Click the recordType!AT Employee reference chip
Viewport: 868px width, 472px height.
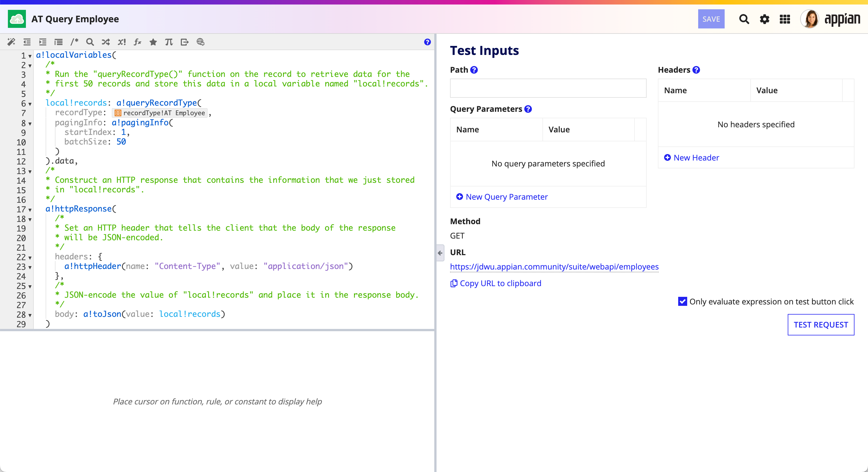[160, 113]
